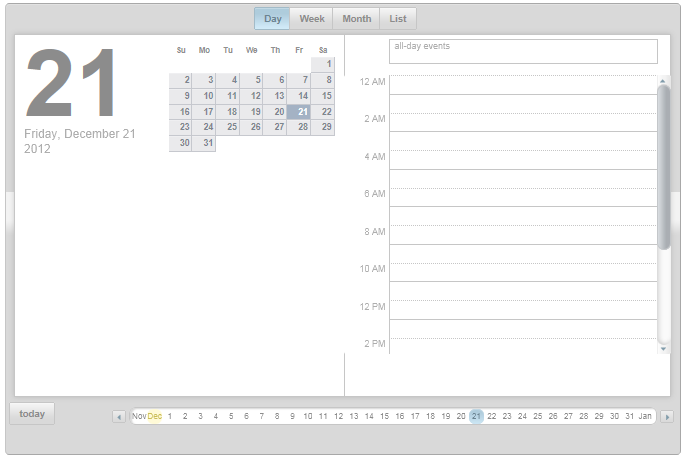Select December 25 in mini calendar

pos(228,127)
